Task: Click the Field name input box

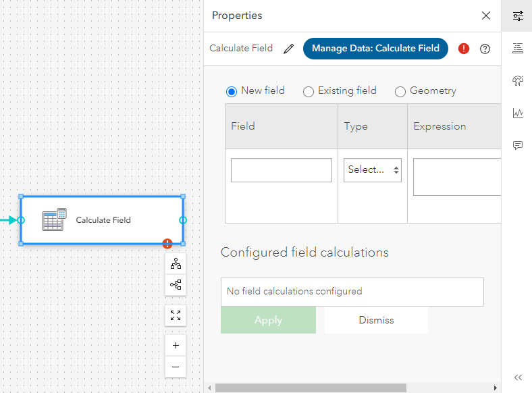Action: coord(282,170)
